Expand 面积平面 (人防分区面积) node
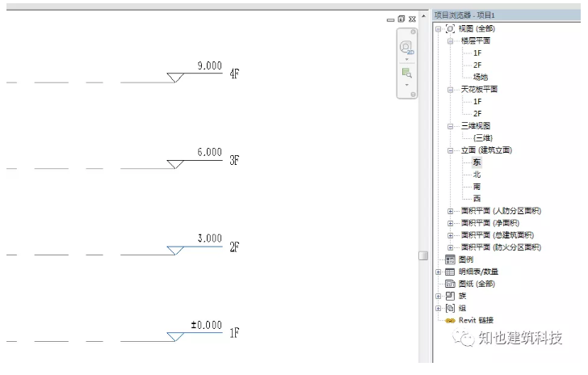 (451, 211)
